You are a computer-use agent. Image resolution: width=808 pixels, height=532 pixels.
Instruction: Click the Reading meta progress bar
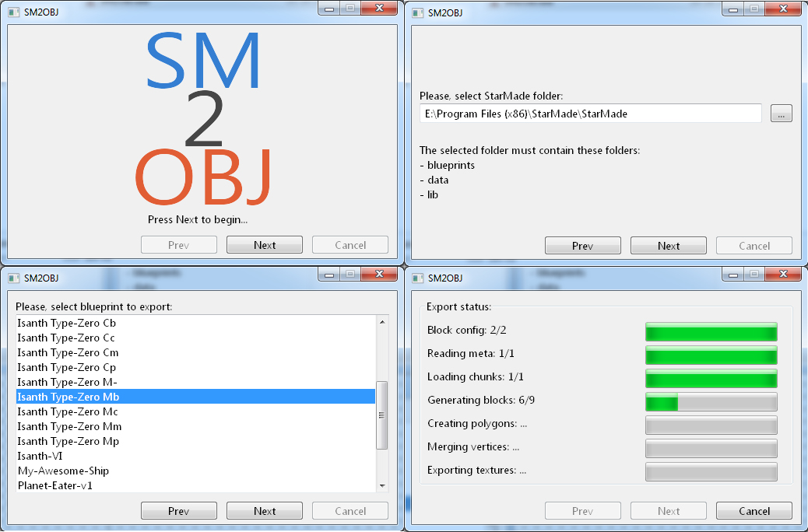pos(711,355)
